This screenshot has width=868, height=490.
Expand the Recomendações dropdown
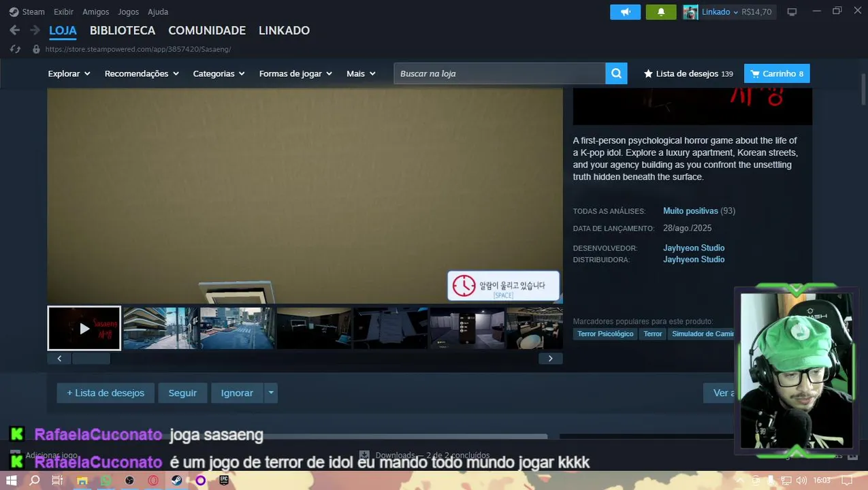(142, 73)
